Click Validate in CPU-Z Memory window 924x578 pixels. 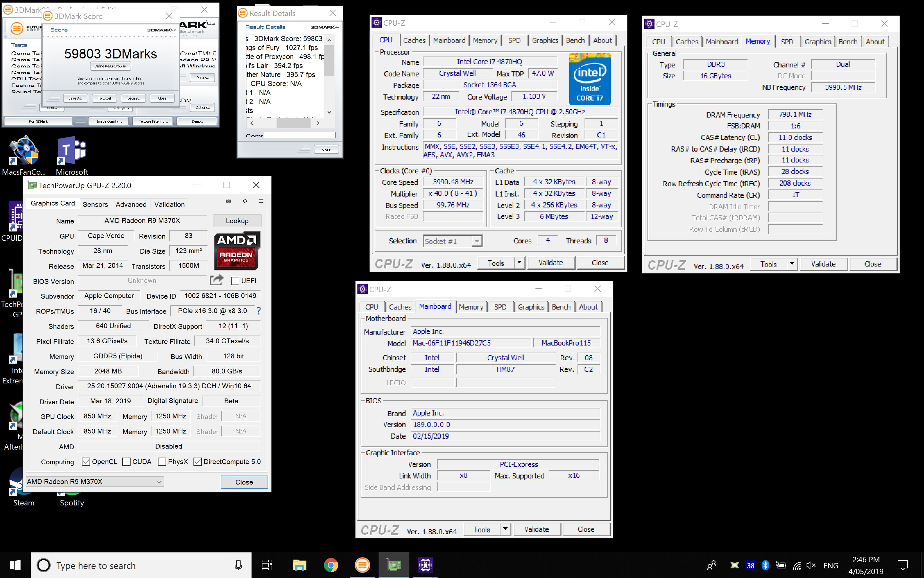tap(823, 264)
